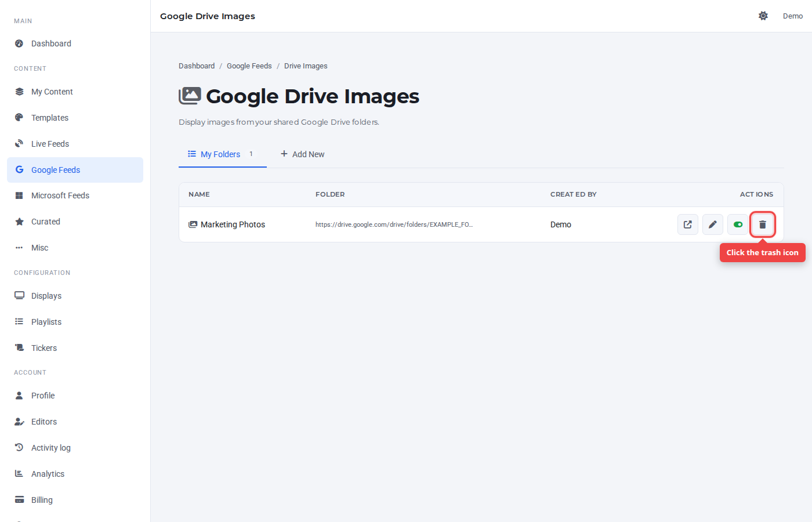Navigate to Microsoft Feeds

coord(75,195)
